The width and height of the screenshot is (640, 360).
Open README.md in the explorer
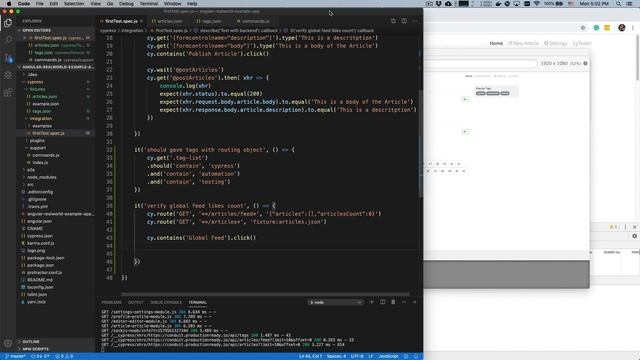coord(40,280)
